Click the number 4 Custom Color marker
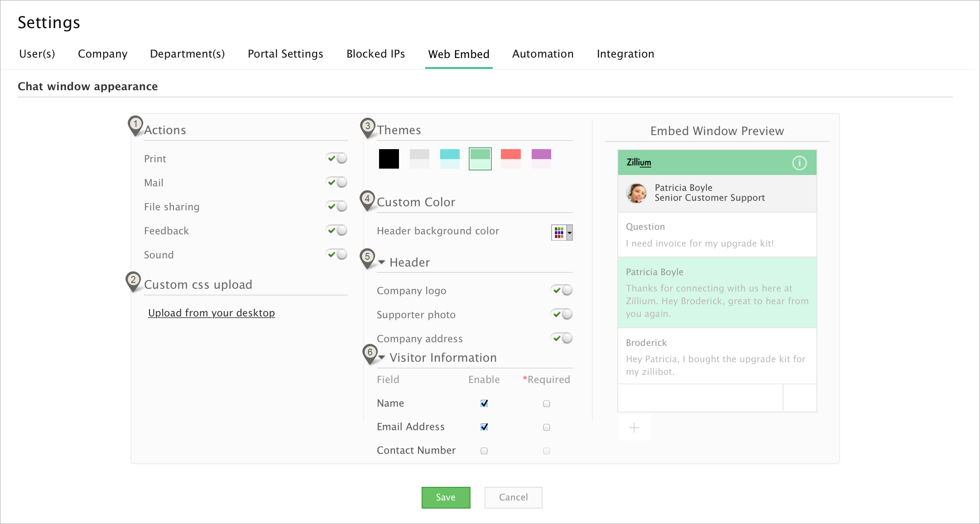Viewport: 980px width, 524px height. coord(367,199)
